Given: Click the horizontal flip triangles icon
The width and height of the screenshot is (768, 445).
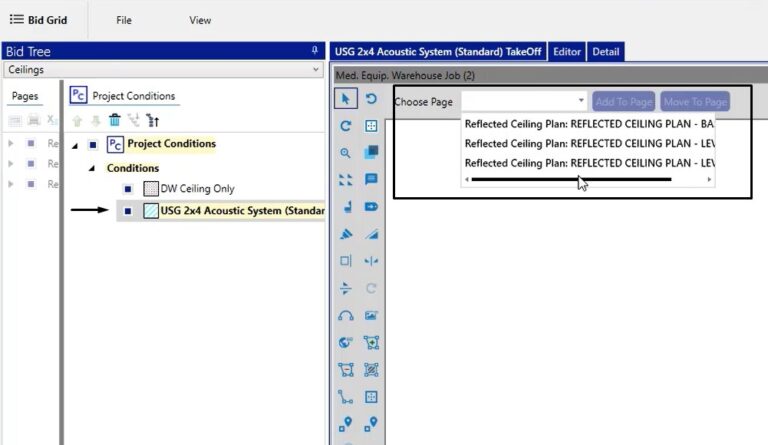Looking at the screenshot, I should (345, 288).
